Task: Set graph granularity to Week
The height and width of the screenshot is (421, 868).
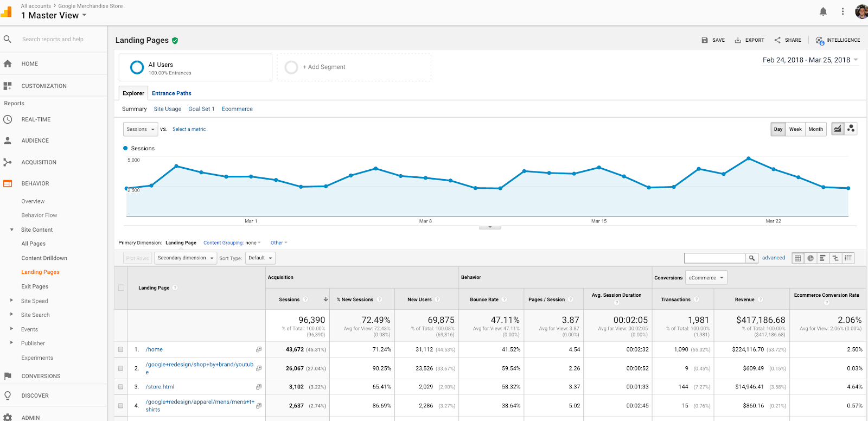Action: coord(795,129)
